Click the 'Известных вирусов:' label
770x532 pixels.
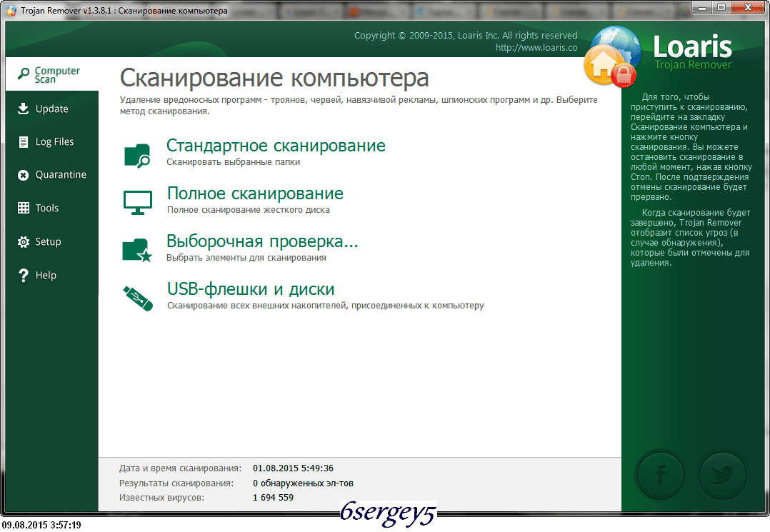[161, 498]
